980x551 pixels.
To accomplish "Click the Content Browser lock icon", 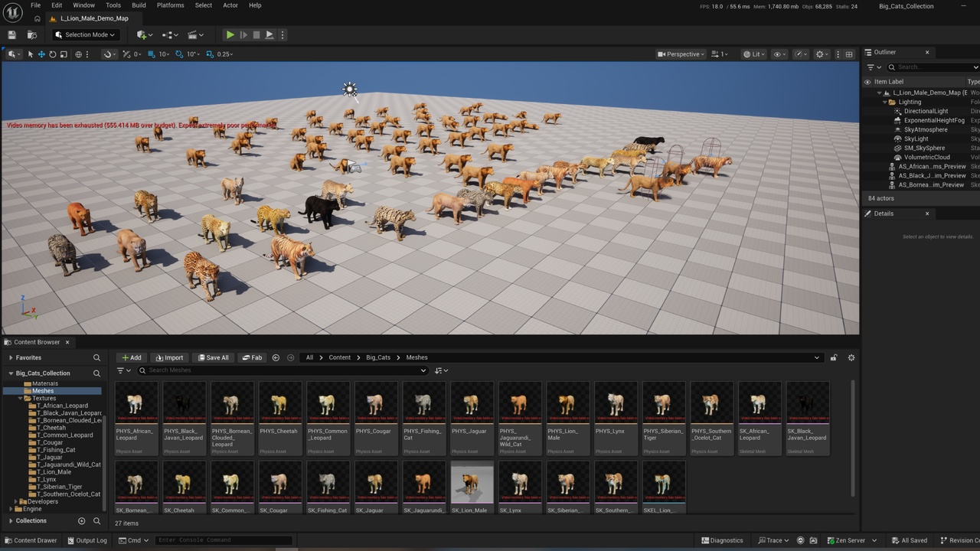I will 834,357.
